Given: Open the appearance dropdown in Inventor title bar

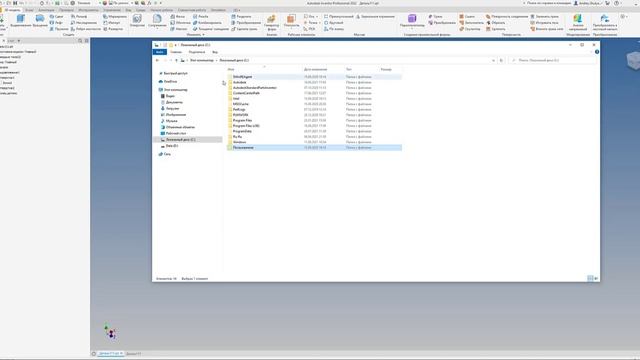Looking at the screenshot, I should [132, 3].
